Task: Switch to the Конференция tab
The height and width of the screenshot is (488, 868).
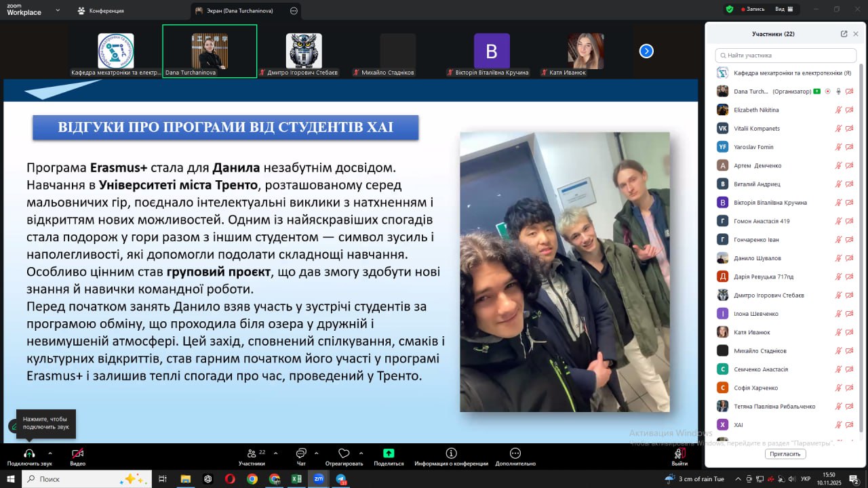Action: (101, 11)
